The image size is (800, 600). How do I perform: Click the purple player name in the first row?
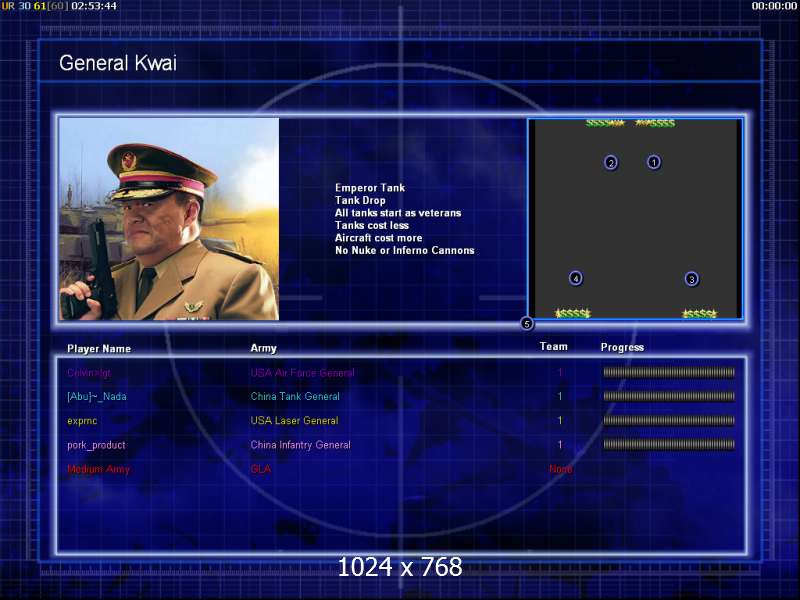point(89,373)
